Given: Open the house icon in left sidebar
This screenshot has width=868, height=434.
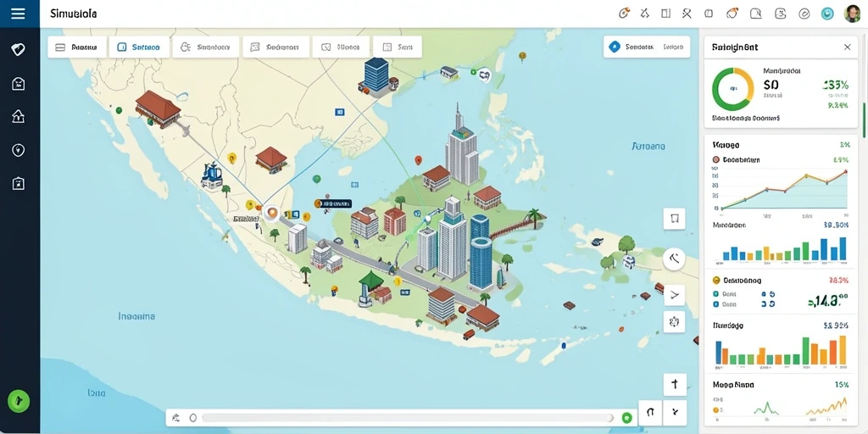Looking at the screenshot, I should pos(18,116).
